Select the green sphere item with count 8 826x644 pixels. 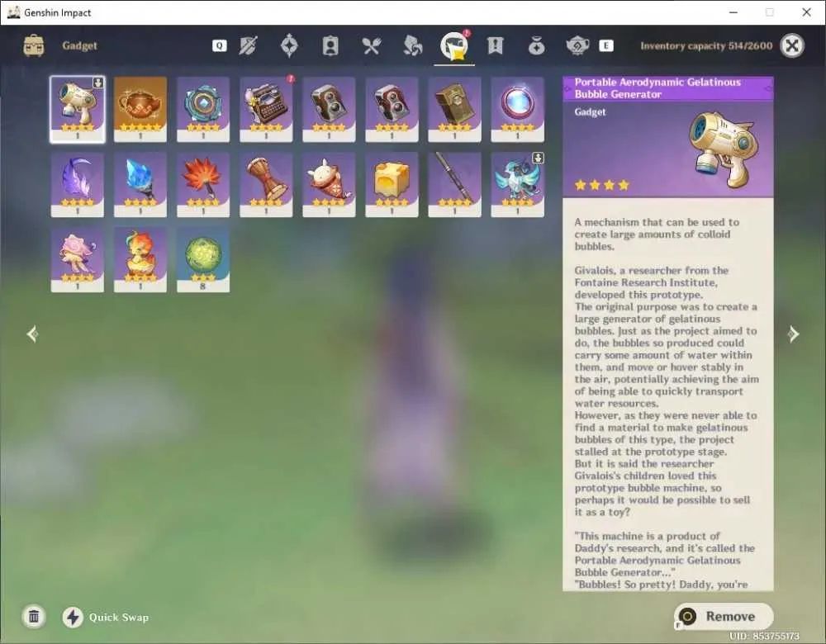203,259
